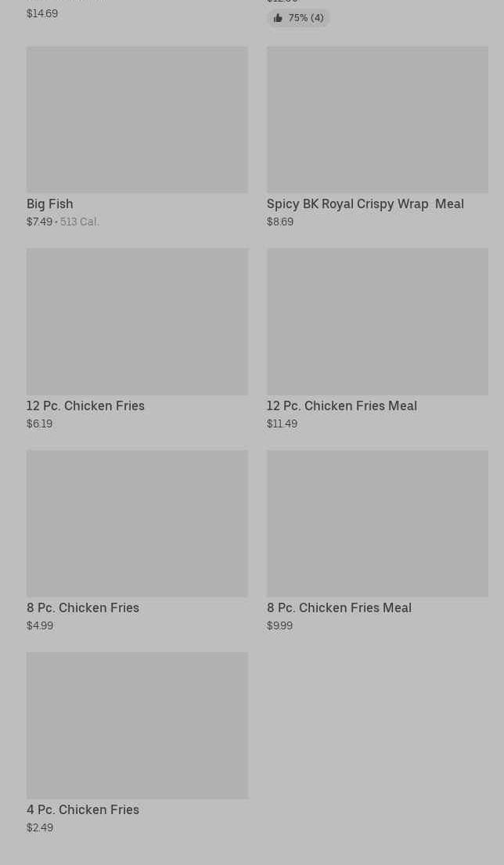The width and height of the screenshot is (504, 865).
Task: Open the Big Fish item image
Action: coord(137,119)
